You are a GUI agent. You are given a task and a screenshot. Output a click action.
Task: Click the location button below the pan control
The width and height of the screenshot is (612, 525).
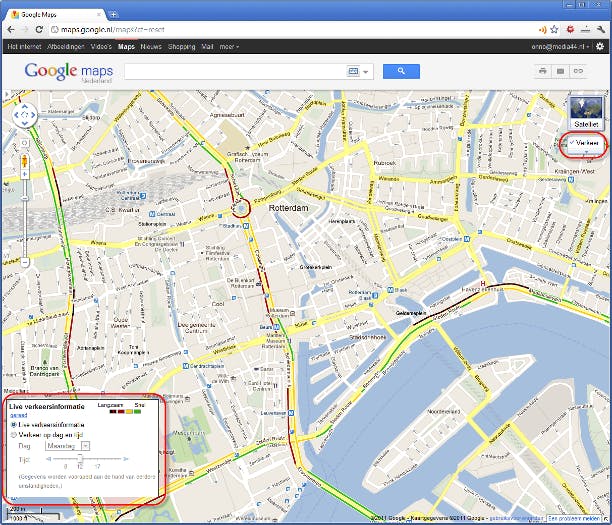coord(24,143)
